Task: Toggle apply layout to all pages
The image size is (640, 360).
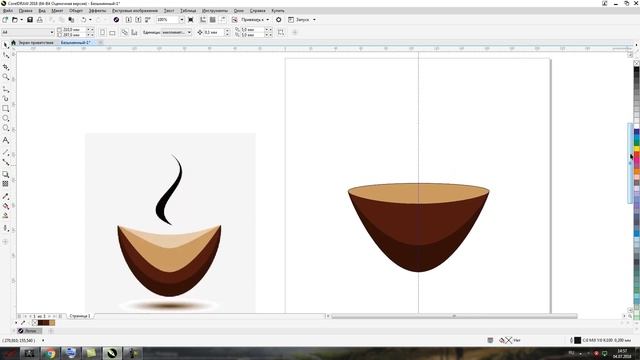Action: click(124, 32)
